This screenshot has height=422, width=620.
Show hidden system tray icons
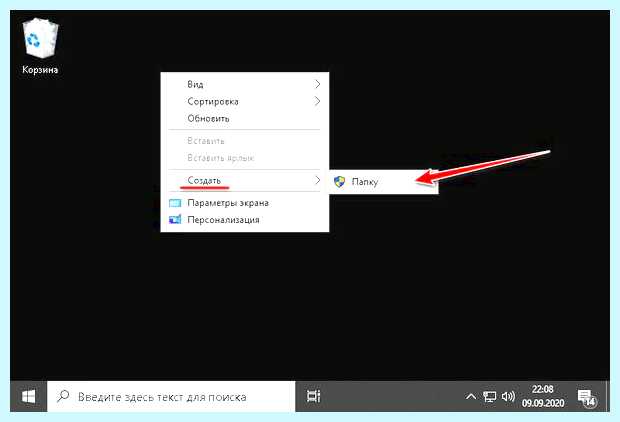click(471, 396)
